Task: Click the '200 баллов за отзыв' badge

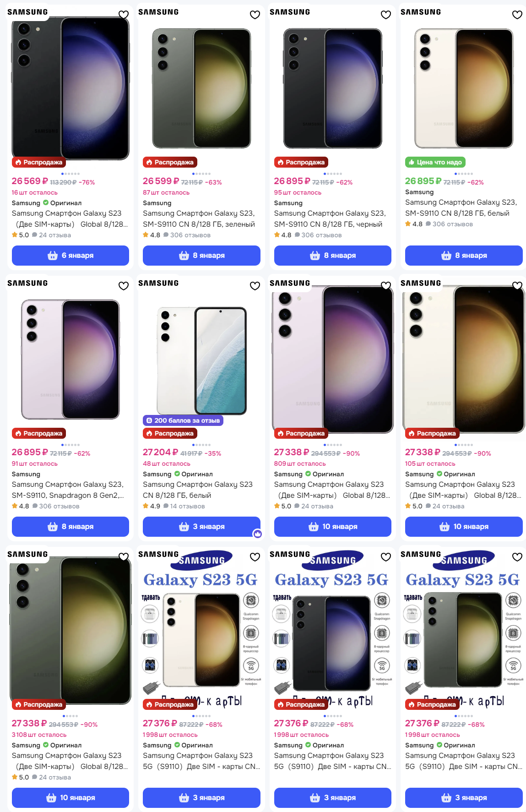Action: (x=183, y=420)
